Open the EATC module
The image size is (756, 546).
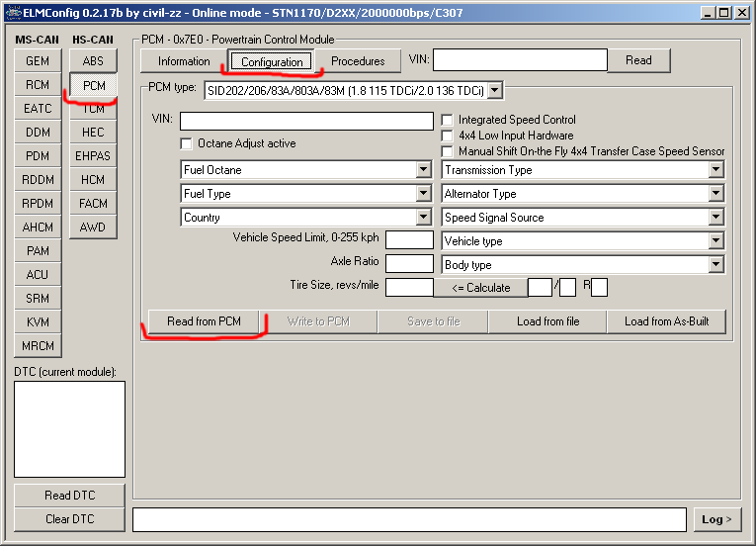(39, 109)
